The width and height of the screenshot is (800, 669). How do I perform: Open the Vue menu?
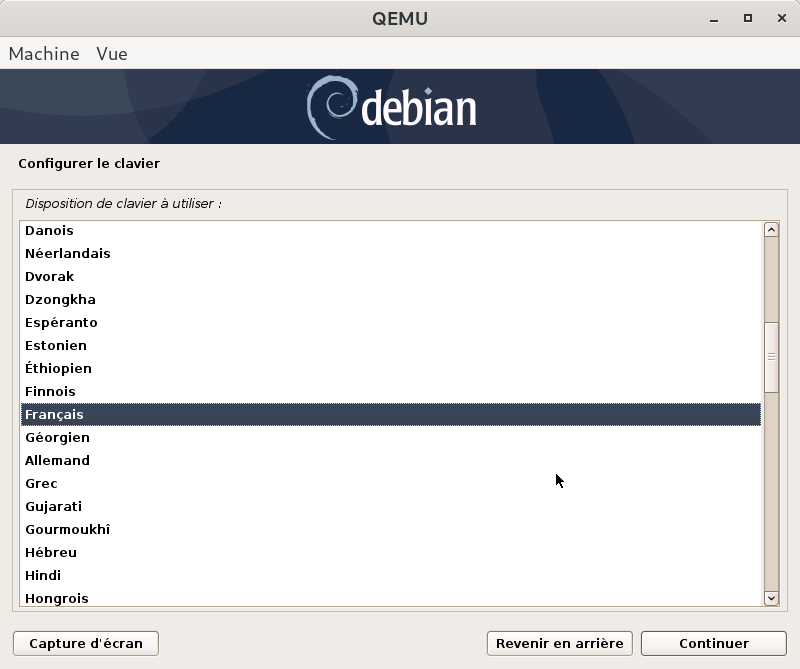pyautogui.click(x=112, y=54)
